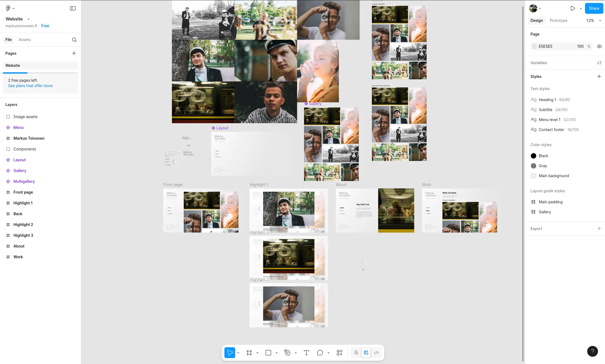Screen dimensions: 605x364
Task: Toggle page background visibility eye icon
Action: 599,46
